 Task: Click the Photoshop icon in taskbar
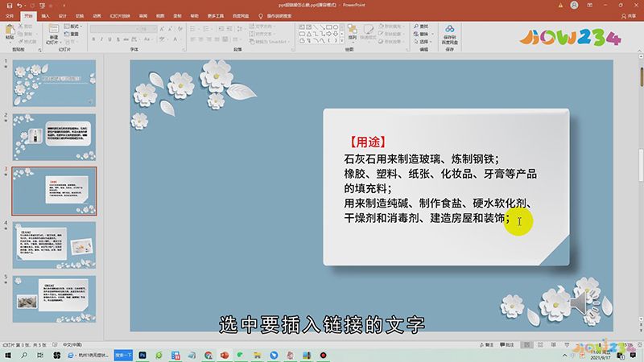pyautogui.click(x=142, y=355)
